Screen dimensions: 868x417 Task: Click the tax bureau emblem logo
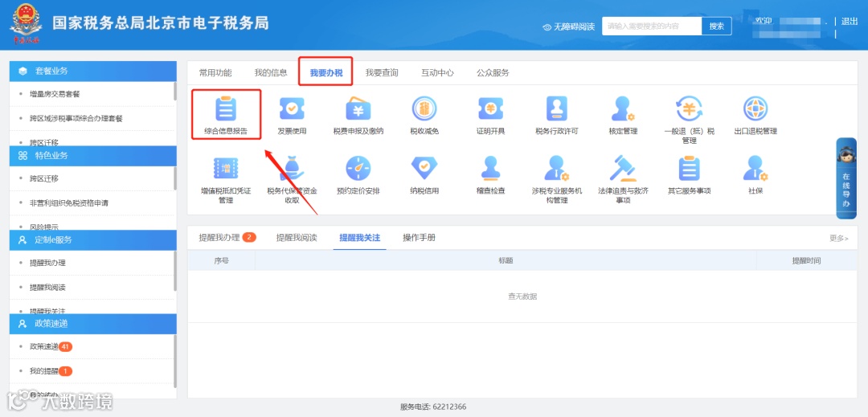26,23
